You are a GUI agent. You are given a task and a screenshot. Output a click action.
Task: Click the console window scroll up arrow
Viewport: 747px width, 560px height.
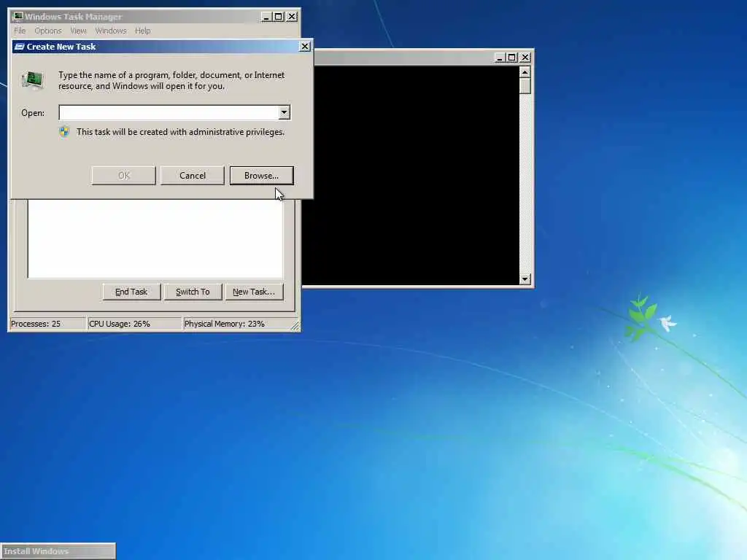[525, 72]
